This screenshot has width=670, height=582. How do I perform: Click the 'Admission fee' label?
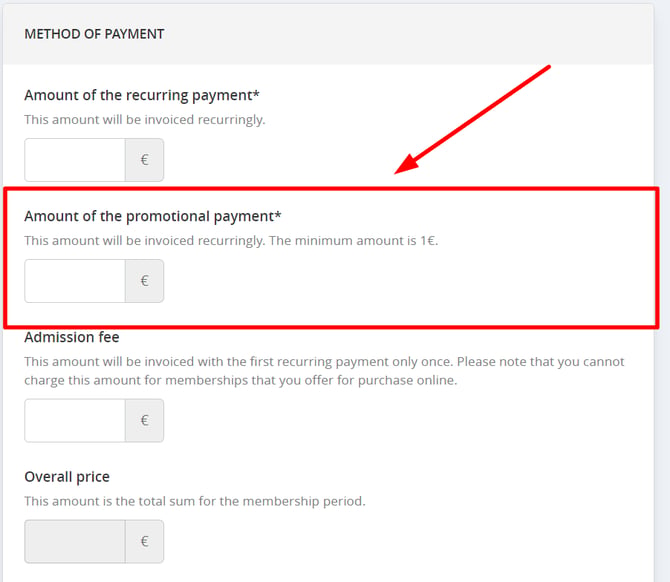click(x=72, y=337)
